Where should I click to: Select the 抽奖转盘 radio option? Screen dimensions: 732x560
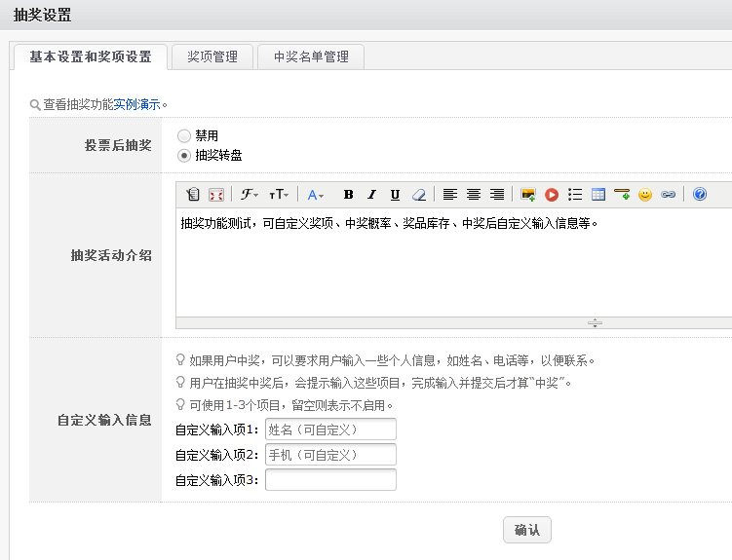pos(184,155)
